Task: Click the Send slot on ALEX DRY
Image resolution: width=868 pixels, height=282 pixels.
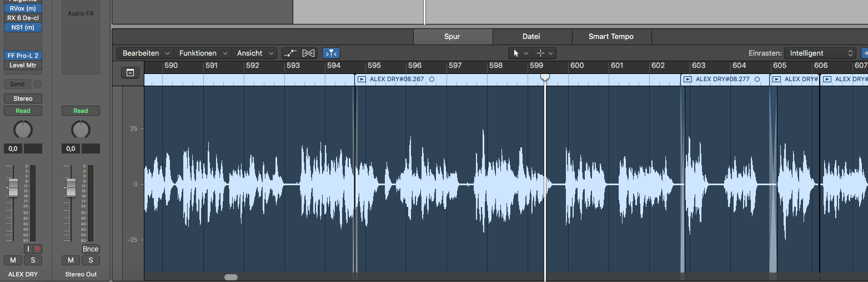Action: 18,84
